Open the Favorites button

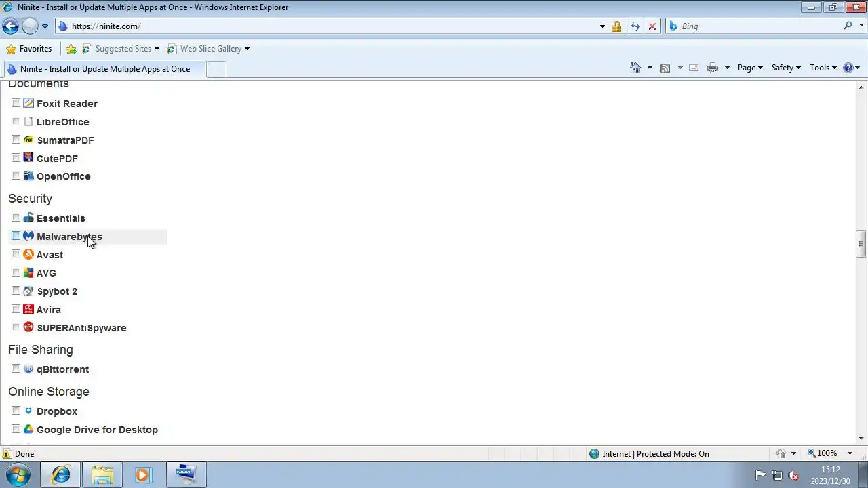[29, 49]
